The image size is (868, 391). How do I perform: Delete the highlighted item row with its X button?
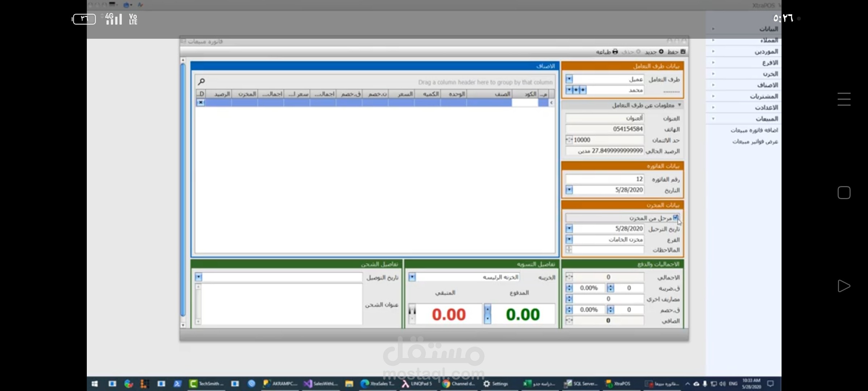(200, 102)
